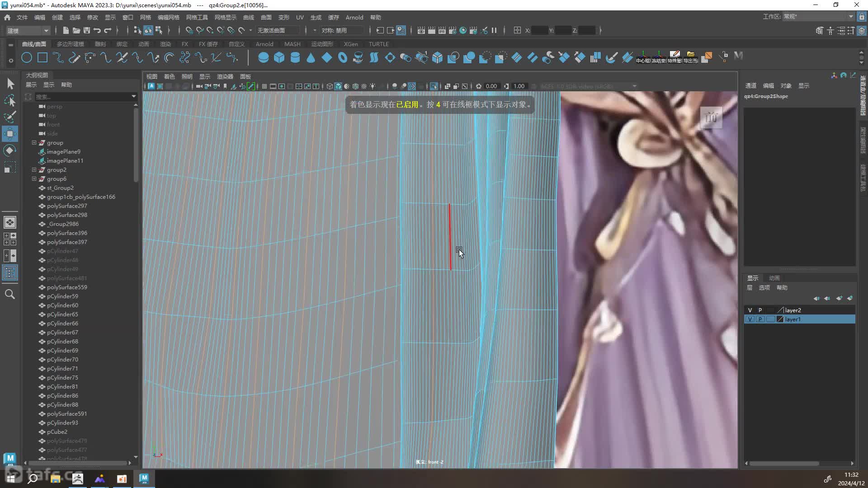Expand the group6 node in Outliner
The width and height of the screenshot is (868, 488).
tap(34, 179)
